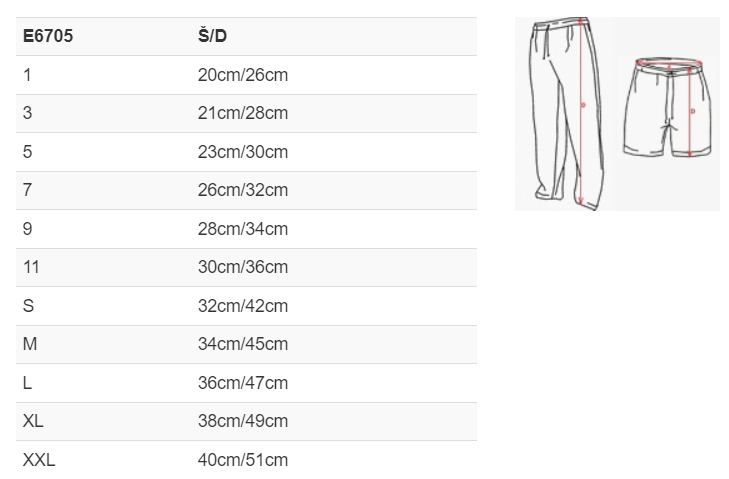Click the pants and shorts measurement diagram

[617, 114]
